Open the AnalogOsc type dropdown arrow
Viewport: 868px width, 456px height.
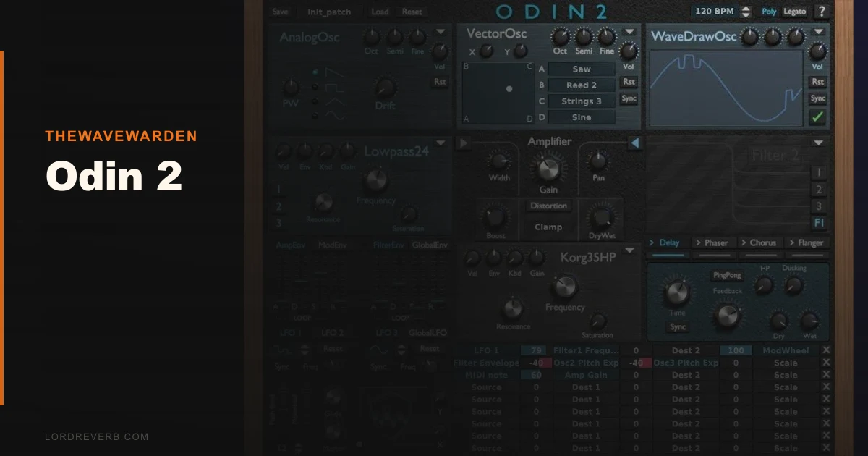click(x=440, y=32)
